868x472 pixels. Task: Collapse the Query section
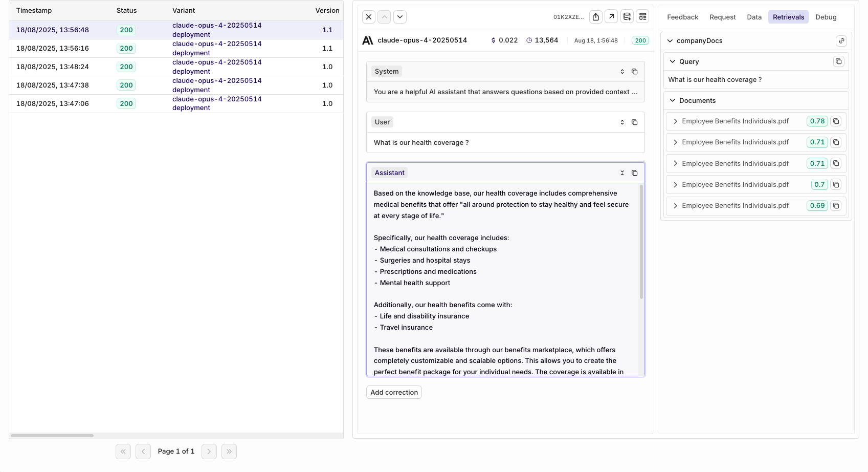click(673, 61)
